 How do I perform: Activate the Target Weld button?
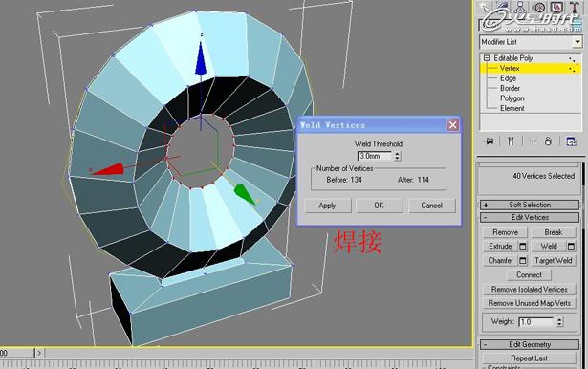coord(554,260)
